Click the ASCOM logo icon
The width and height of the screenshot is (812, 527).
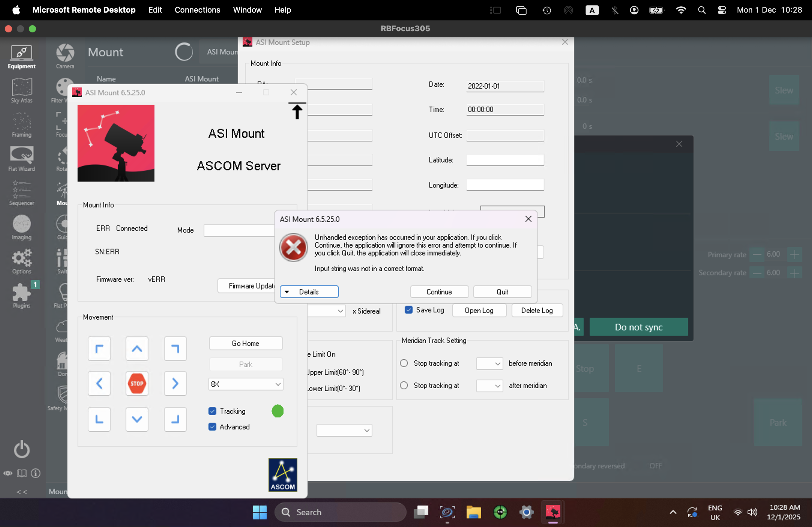tap(283, 474)
